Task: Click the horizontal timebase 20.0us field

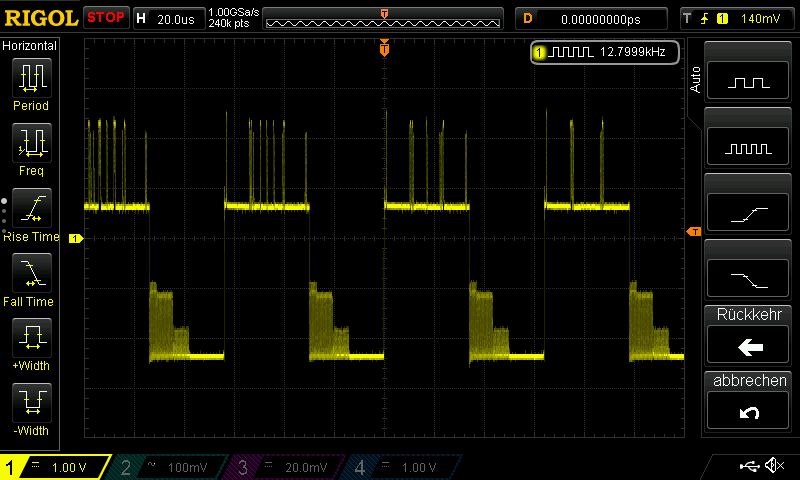Action: (x=177, y=18)
